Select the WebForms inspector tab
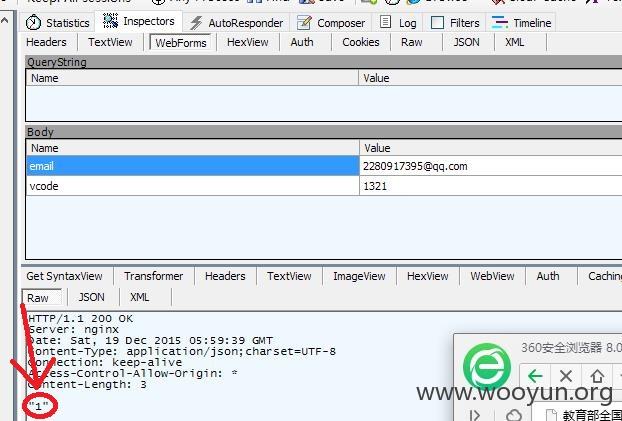 point(181,42)
